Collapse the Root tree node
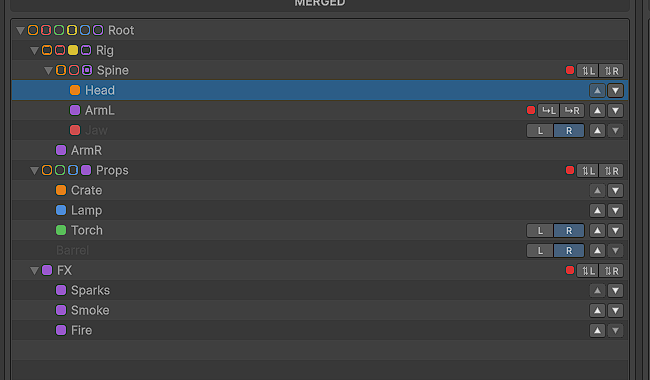 [x=20, y=30]
